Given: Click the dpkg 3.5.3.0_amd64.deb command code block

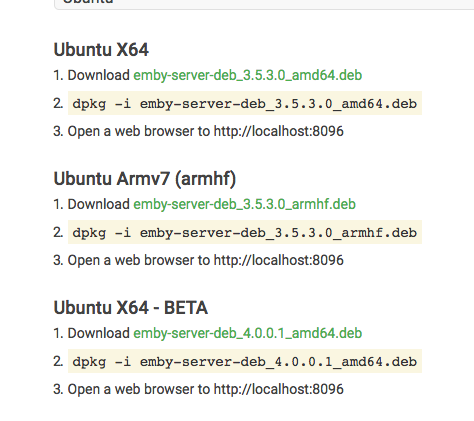Looking at the screenshot, I should point(245,103).
